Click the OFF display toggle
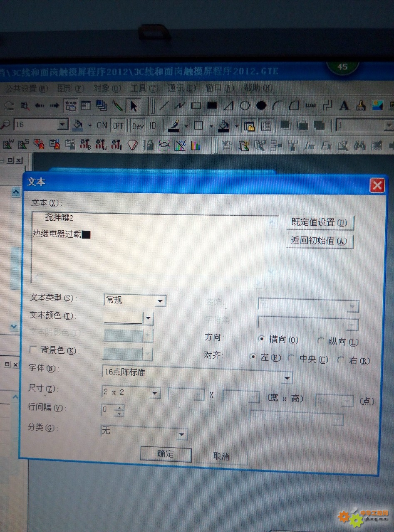394x532 pixels. (x=118, y=126)
